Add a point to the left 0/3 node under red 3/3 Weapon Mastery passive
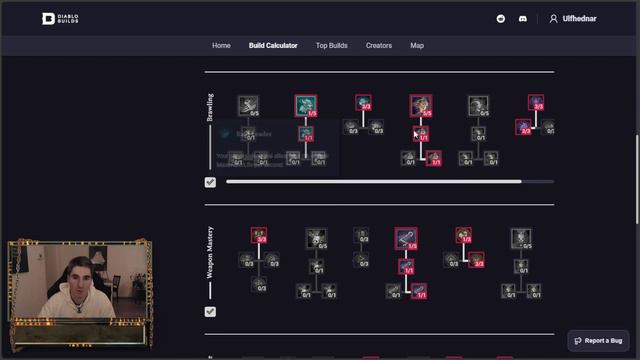Screen dimensions: 640x360 pyautogui.click(x=246, y=260)
